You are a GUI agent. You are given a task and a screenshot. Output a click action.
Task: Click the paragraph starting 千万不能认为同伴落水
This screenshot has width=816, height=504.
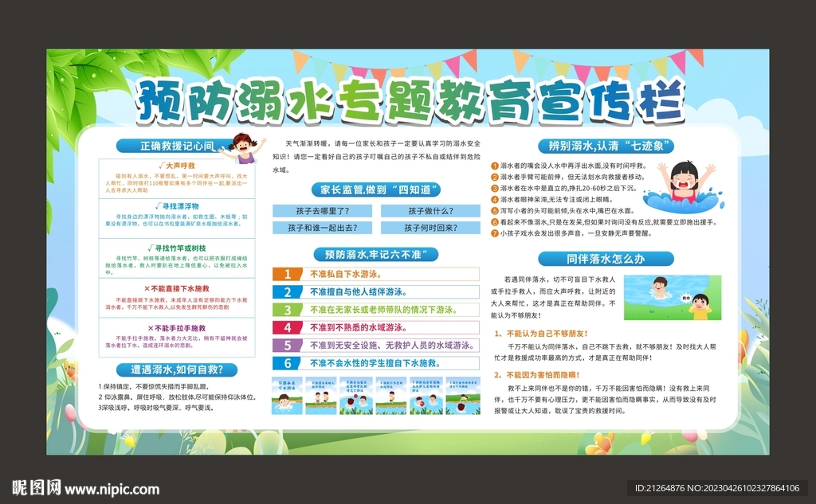pyautogui.click(x=606, y=352)
